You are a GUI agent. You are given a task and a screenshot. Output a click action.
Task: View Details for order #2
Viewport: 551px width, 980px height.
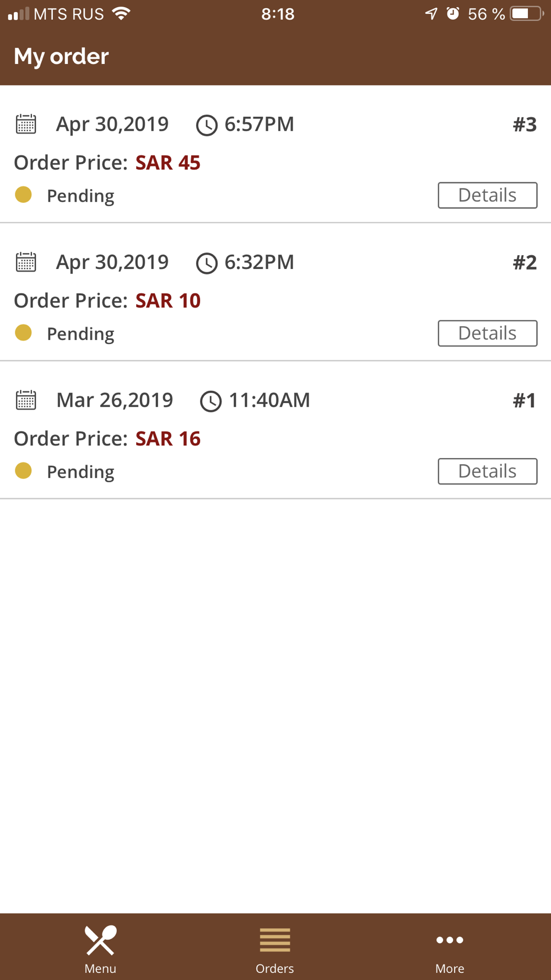coord(487,333)
